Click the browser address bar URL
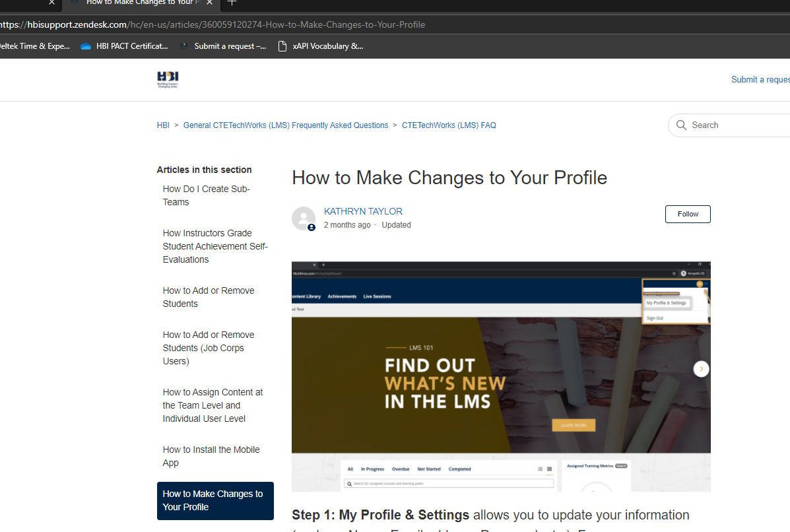790x532 pixels. click(x=213, y=25)
